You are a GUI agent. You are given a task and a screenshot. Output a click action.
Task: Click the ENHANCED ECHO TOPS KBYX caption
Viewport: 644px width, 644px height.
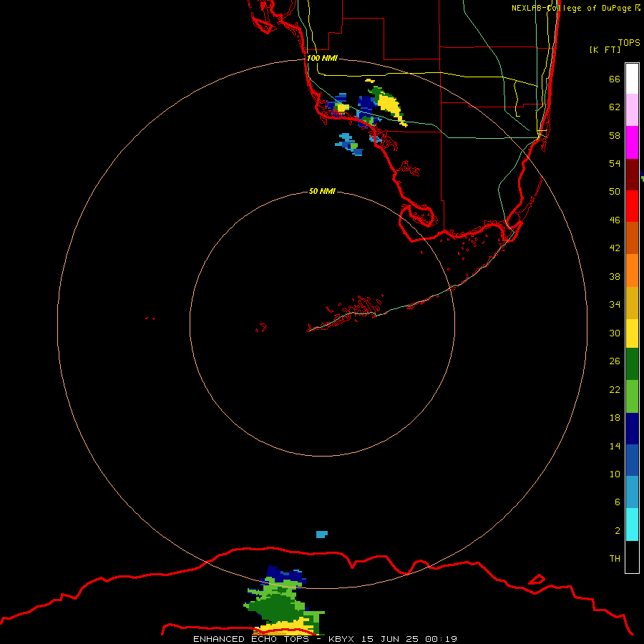pyautogui.click(x=325, y=639)
